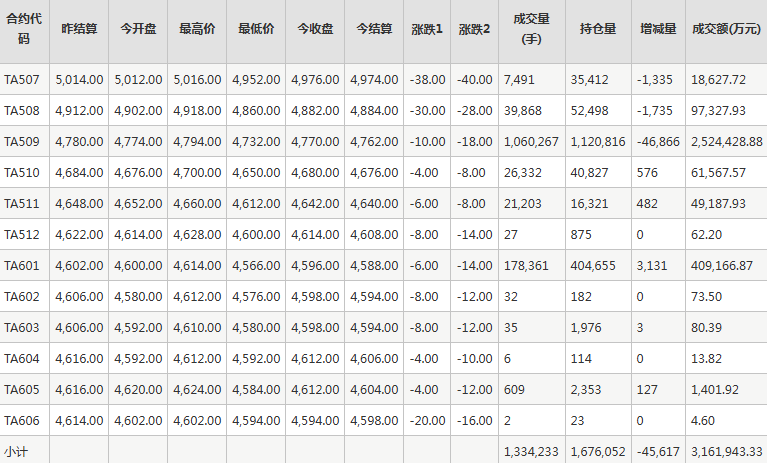The width and height of the screenshot is (767, 463).
Task: Click subtotal change -45,617
Action: pyautogui.click(x=658, y=452)
